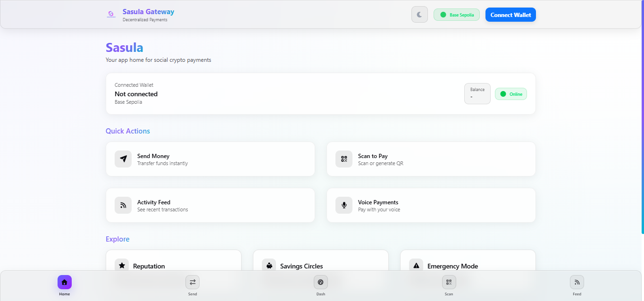Click the Connect Wallet button
This screenshot has width=644, height=301.
tap(510, 15)
